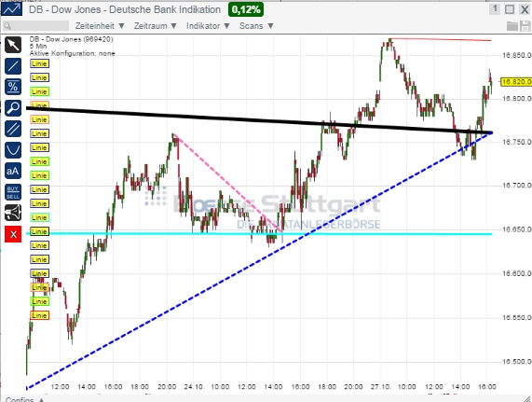532x402 pixels.
Task: Open the Zeitraum dropdown menu
Action: click(x=156, y=26)
